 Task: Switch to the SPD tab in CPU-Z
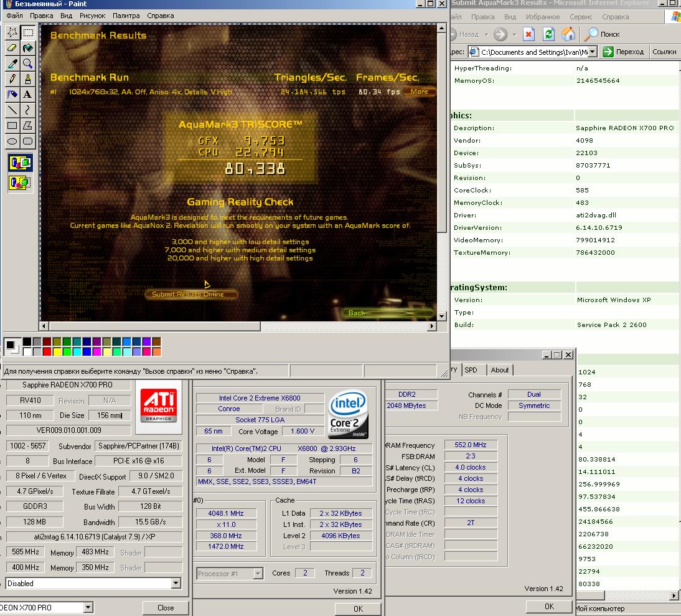click(x=471, y=370)
